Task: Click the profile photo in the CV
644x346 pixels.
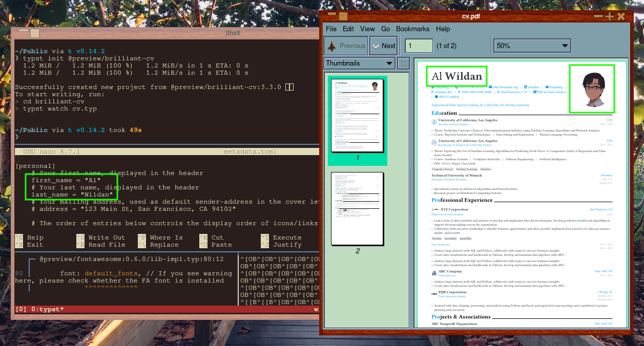Action: [592, 88]
